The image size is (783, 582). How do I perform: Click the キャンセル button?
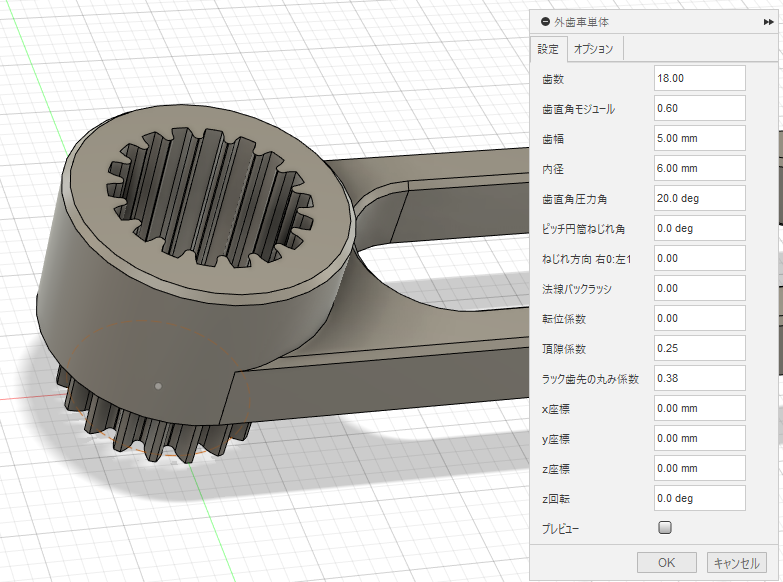tap(737, 563)
